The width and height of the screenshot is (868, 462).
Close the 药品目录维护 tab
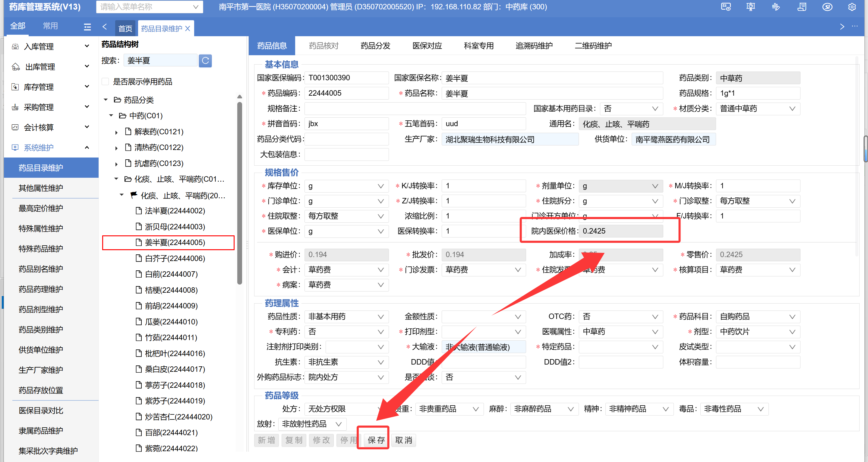188,29
